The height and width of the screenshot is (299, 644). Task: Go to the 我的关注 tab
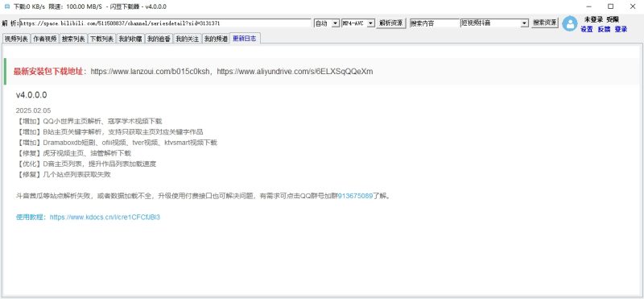(188, 39)
